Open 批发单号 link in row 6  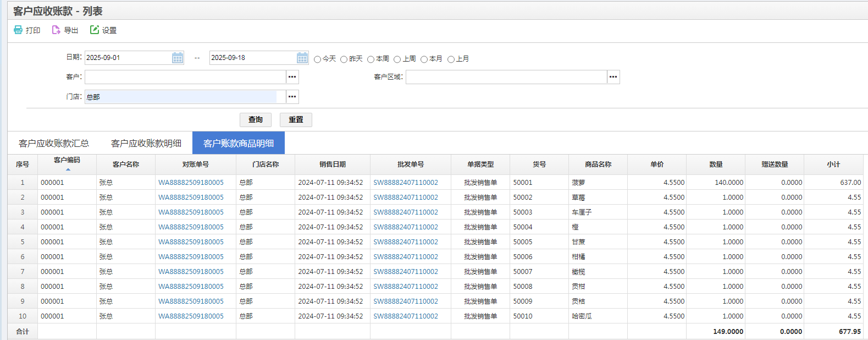(406, 257)
